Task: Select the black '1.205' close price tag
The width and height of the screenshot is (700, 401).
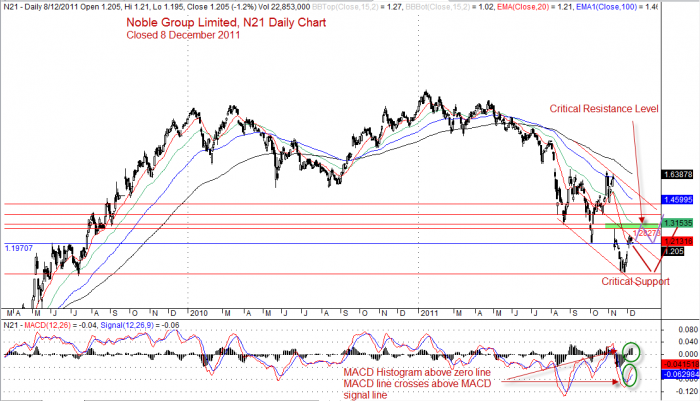Action: tap(673, 251)
